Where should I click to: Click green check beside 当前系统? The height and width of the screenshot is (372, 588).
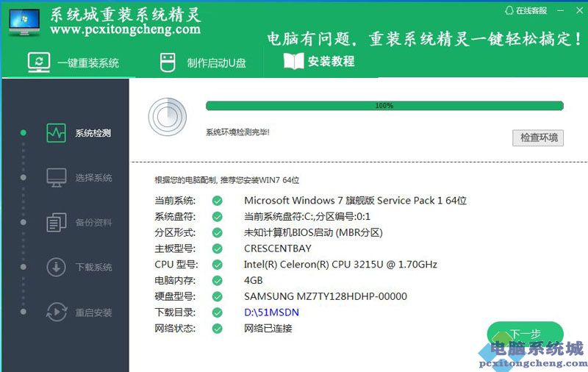(x=217, y=201)
